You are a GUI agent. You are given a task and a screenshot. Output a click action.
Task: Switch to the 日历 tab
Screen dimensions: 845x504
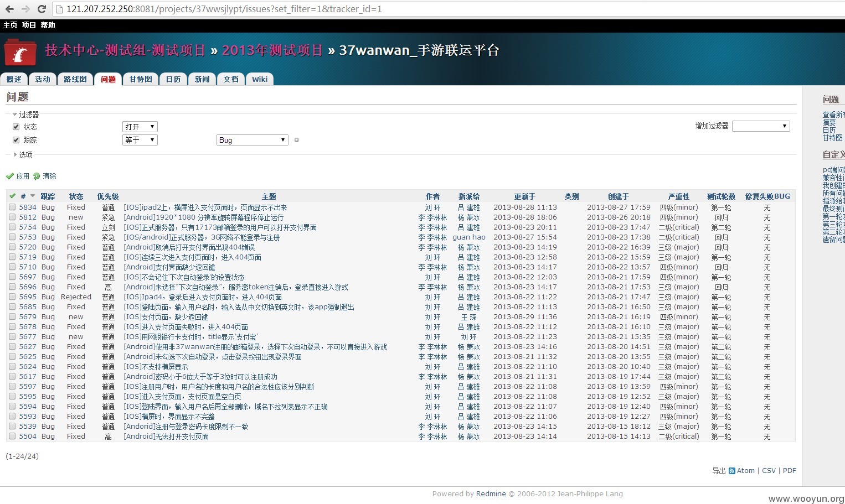click(x=173, y=79)
